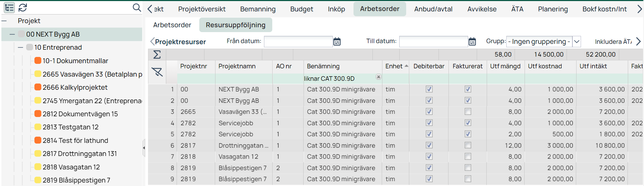
Task: Collapse the root Projekt tree node
Action: pyautogui.click(x=4, y=21)
